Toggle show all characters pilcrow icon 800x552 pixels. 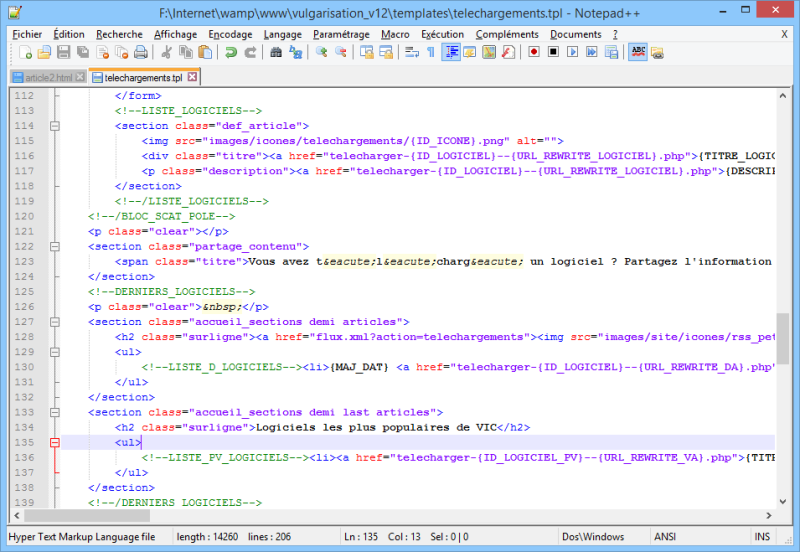click(431, 52)
